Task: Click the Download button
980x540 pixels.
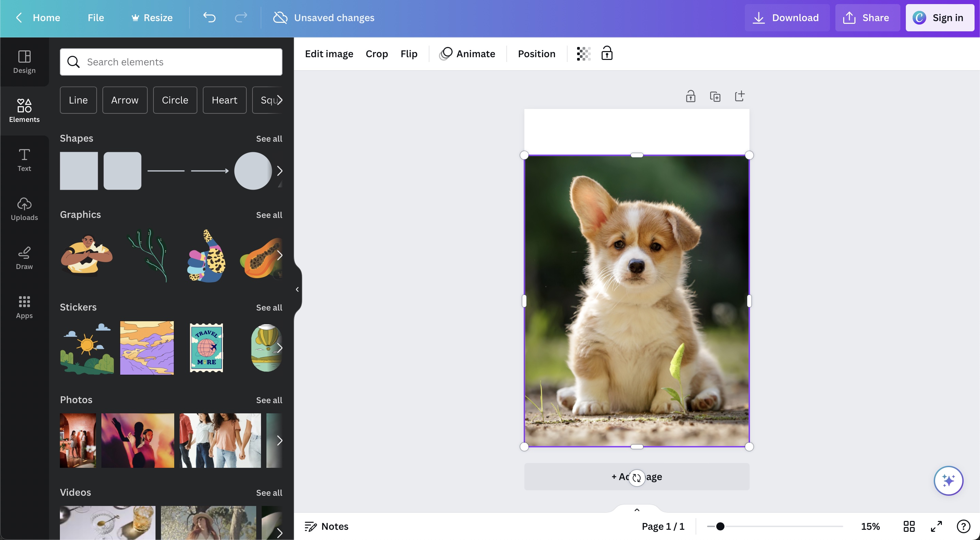Action: point(786,17)
